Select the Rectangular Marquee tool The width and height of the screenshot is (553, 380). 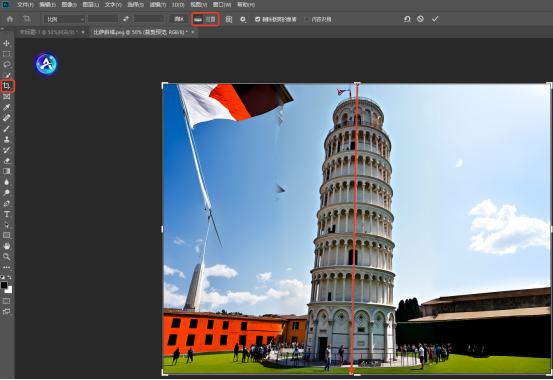tap(6, 54)
